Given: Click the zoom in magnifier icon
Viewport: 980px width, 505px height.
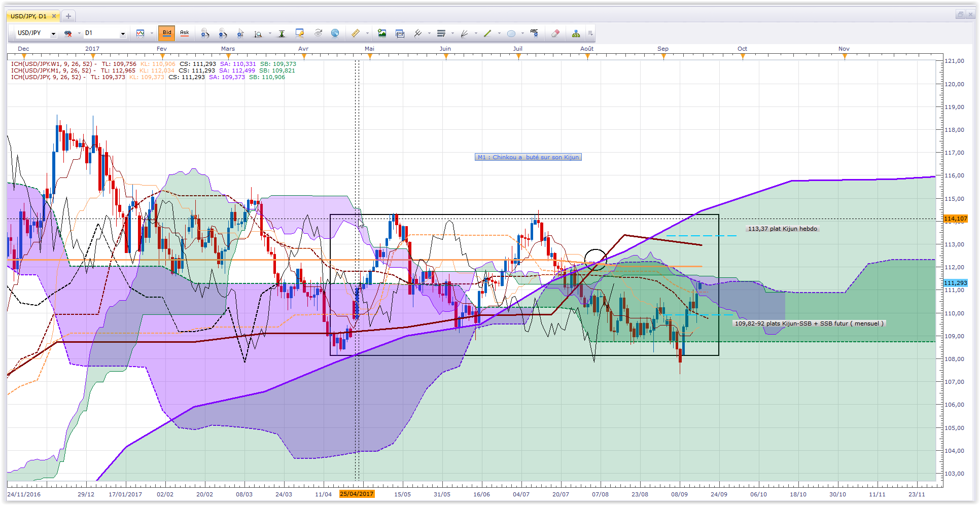Looking at the screenshot, I should click(x=205, y=33).
